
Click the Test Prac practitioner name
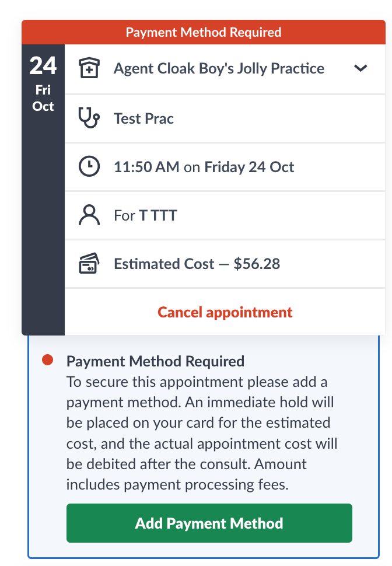click(x=143, y=118)
